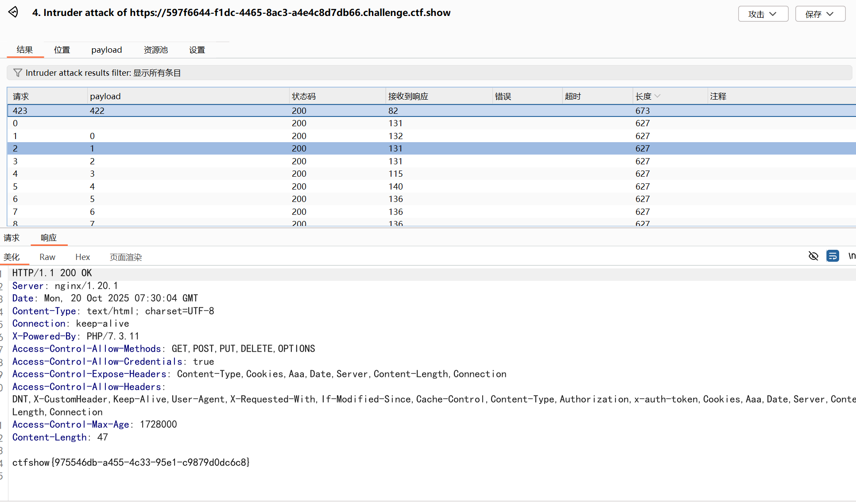Click the Burp Intruder logo icon

[13, 12]
